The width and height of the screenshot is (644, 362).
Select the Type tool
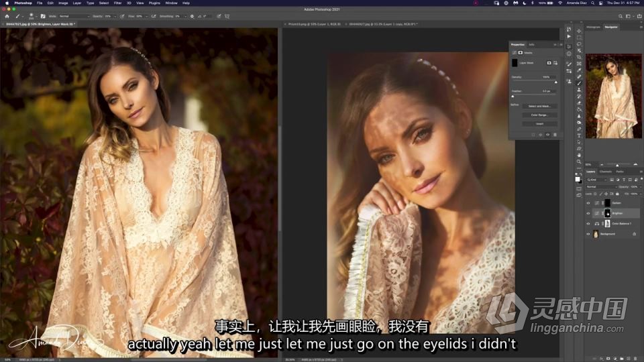579,135
